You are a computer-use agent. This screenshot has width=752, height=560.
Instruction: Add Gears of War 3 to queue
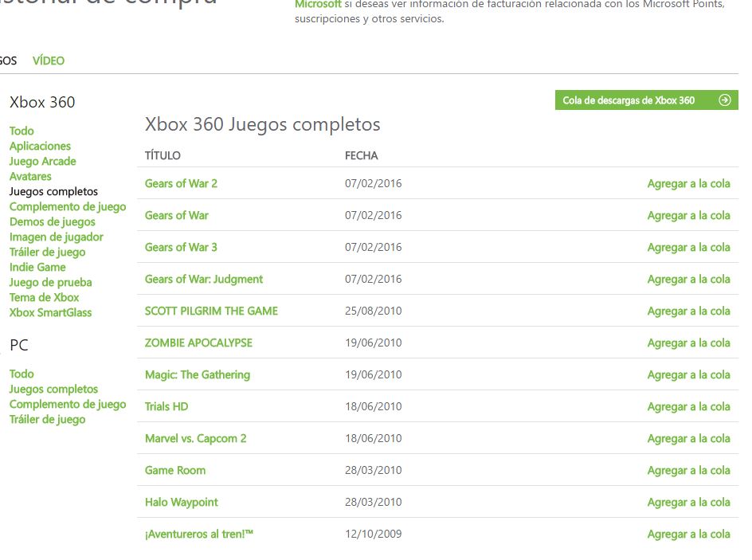pyautogui.click(x=689, y=248)
